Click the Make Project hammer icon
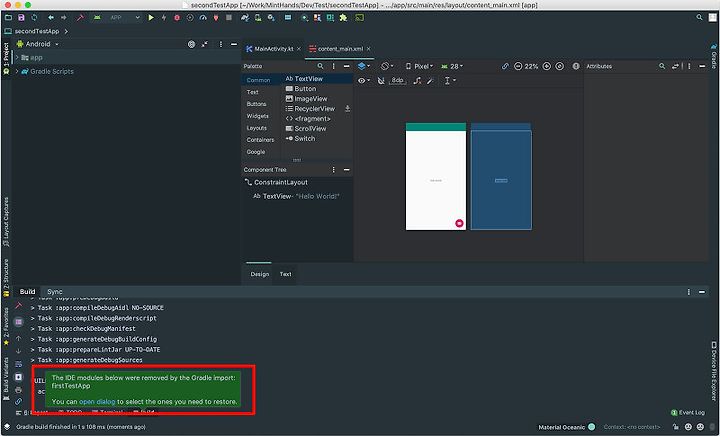This screenshot has height=436, width=720. point(80,17)
